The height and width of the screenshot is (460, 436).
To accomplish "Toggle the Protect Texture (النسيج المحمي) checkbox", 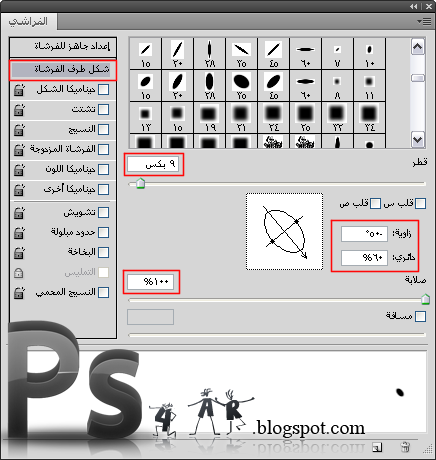I will point(104,292).
